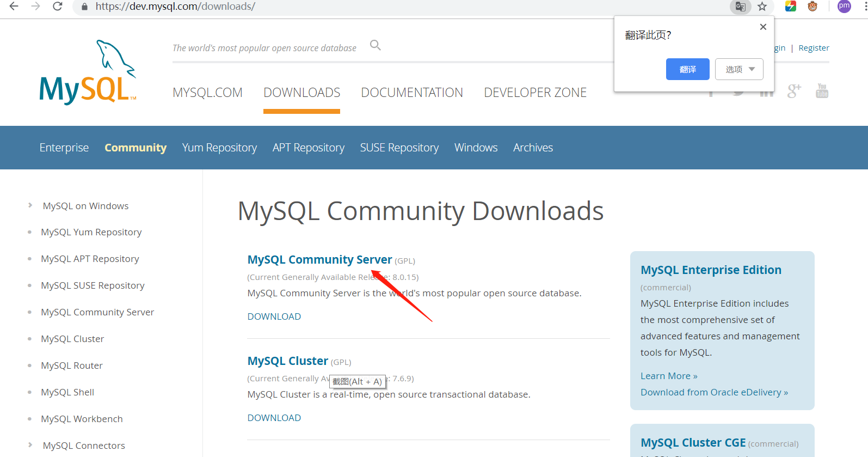
Task: Open MySQL Connectors sidebar link
Action: click(x=84, y=446)
